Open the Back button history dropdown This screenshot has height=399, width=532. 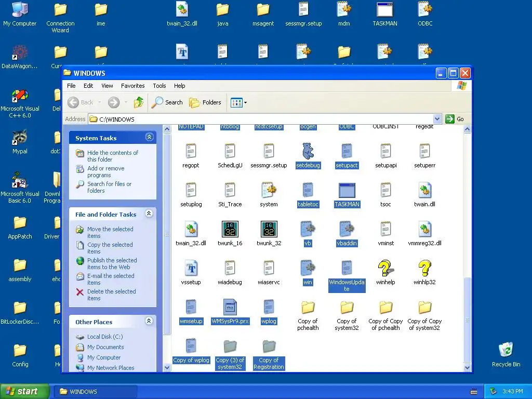click(99, 102)
